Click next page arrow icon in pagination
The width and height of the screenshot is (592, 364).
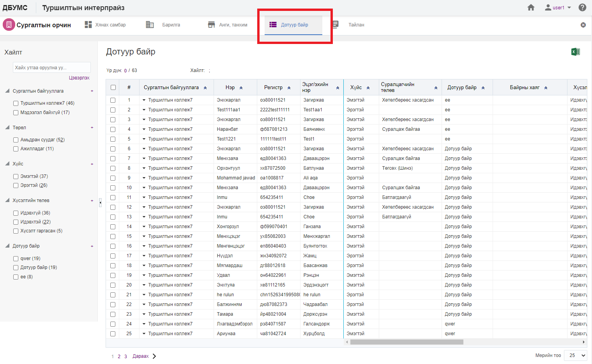154,356
